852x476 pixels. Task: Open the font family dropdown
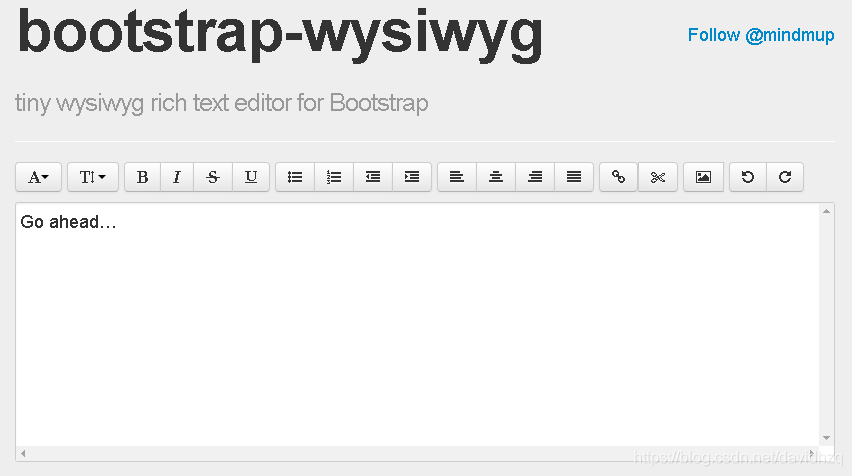tap(39, 177)
